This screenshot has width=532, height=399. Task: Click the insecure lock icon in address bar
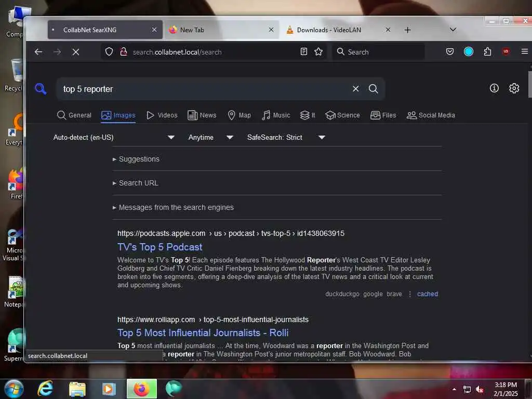coord(124,52)
